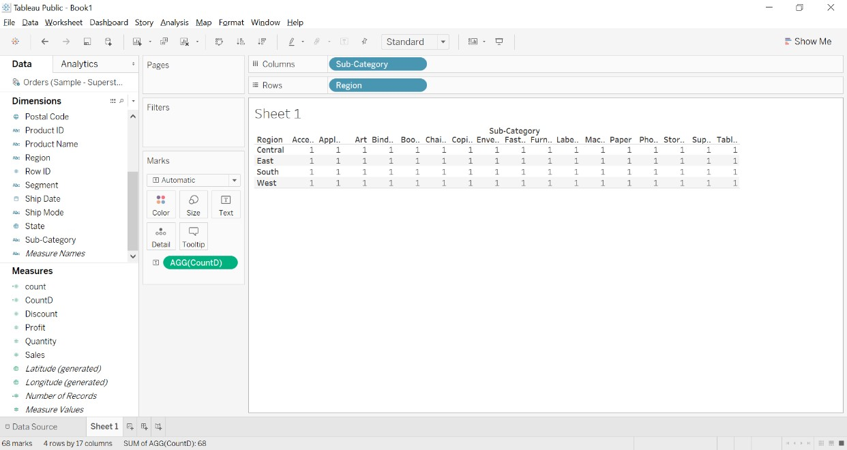This screenshot has width=847, height=450.
Task: Open the File menu
Action: [x=9, y=22]
